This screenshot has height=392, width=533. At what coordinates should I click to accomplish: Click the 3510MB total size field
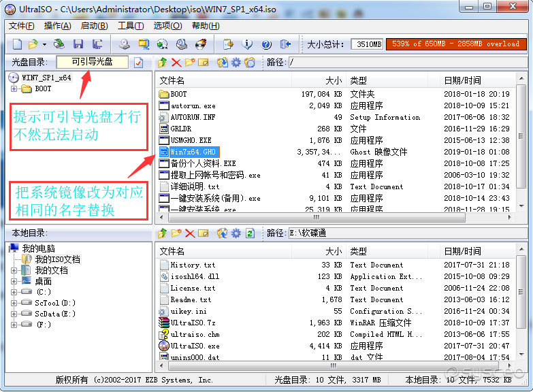click(367, 44)
